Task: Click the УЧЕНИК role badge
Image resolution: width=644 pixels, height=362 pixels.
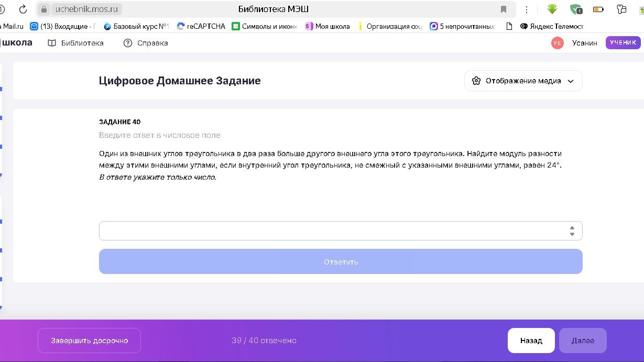Action: click(623, 42)
